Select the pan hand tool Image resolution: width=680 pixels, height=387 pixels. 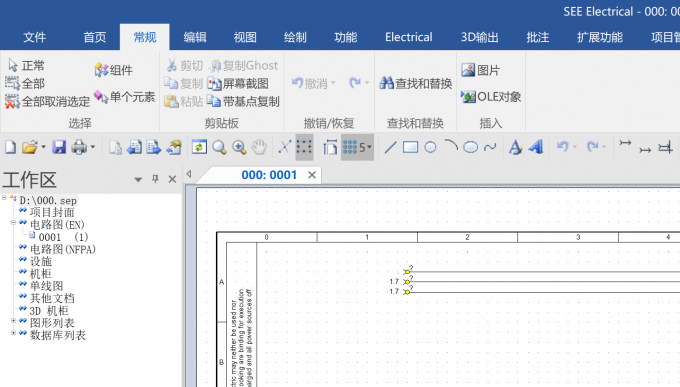click(259, 148)
